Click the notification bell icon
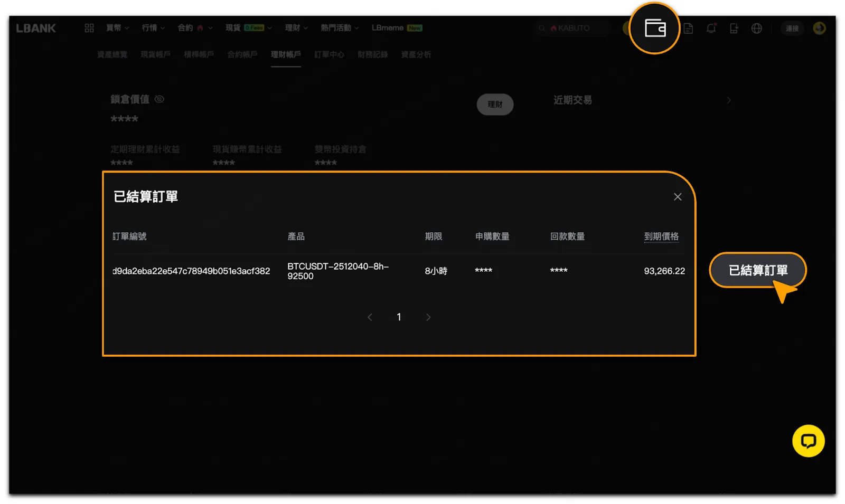The image size is (845, 504). 711,28
